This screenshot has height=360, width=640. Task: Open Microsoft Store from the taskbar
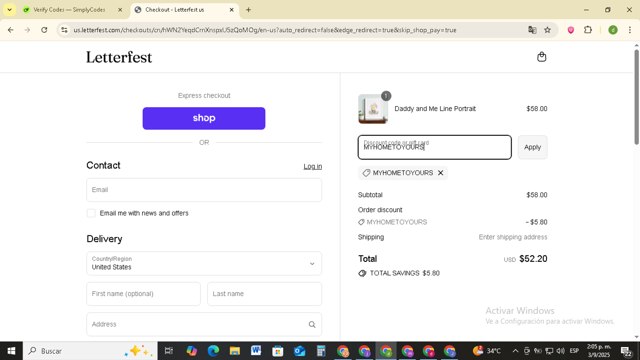[x=278, y=351]
